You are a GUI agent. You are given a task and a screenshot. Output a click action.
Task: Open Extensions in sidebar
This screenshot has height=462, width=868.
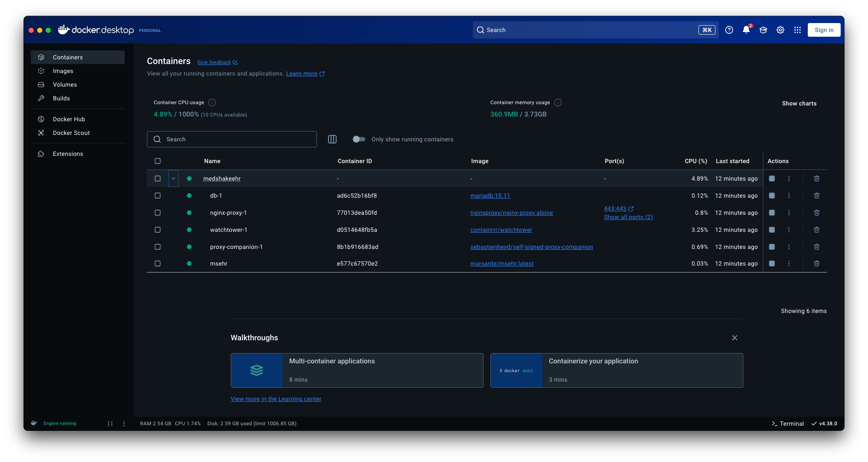pyautogui.click(x=78, y=154)
